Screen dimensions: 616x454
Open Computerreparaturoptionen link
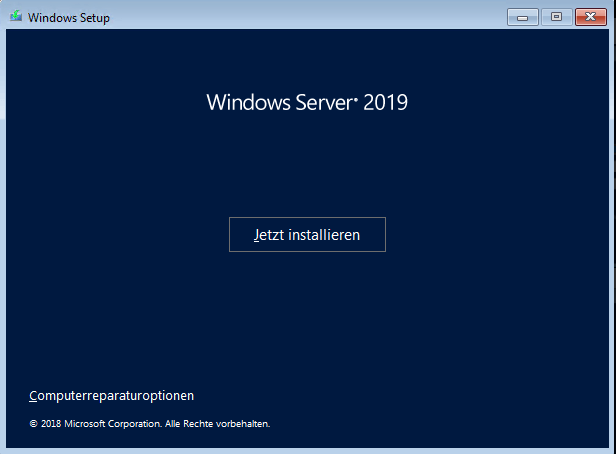(112, 395)
